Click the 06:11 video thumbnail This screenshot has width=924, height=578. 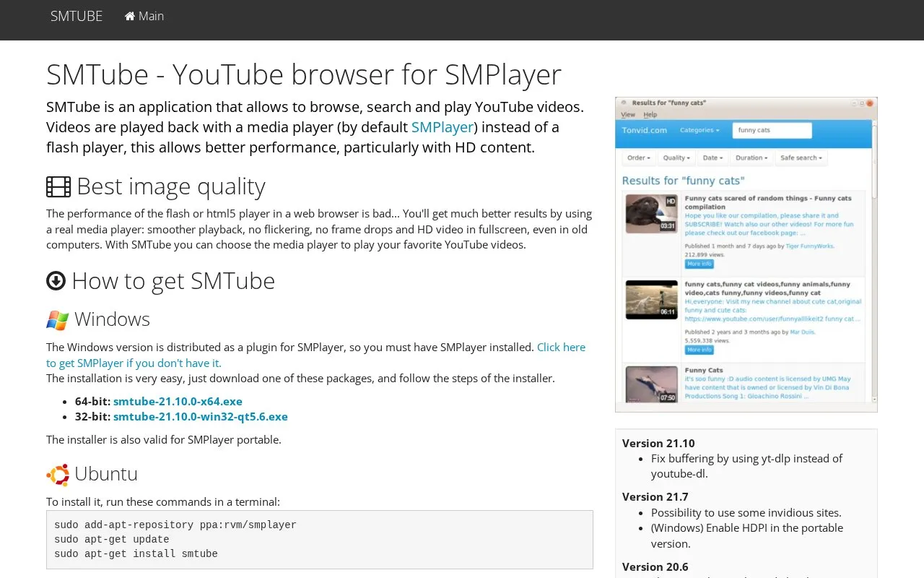point(651,299)
